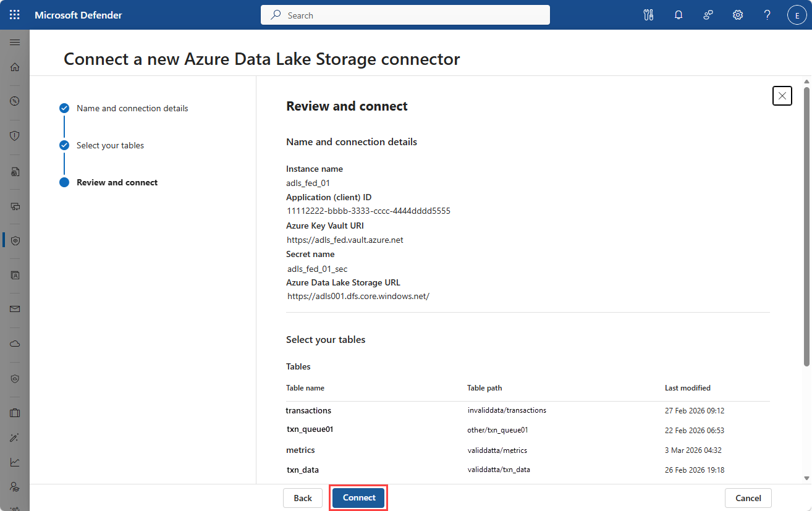812x511 pixels.
Task: Expand the hamburger navigation menu
Action: click(x=15, y=42)
